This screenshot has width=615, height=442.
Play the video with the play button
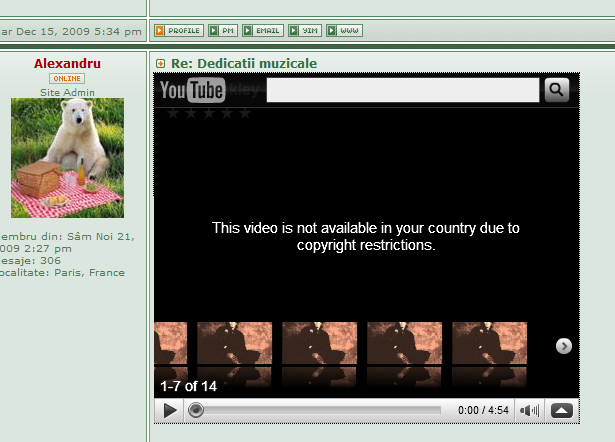pos(169,411)
